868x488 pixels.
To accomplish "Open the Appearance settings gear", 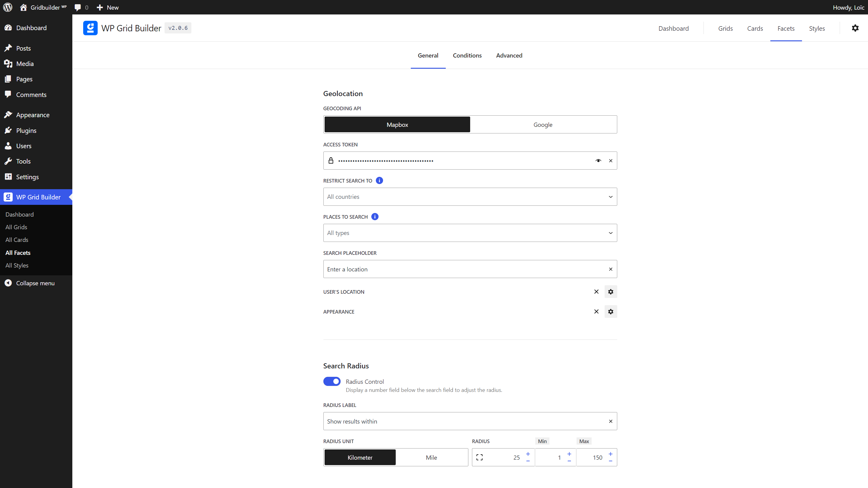I will [x=611, y=311].
